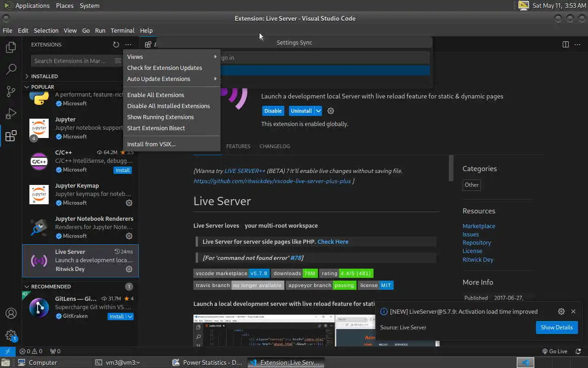The height and width of the screenshot is (368, 588).
Task: Focus the Settings Sync input box
Action: click(294, 57)
